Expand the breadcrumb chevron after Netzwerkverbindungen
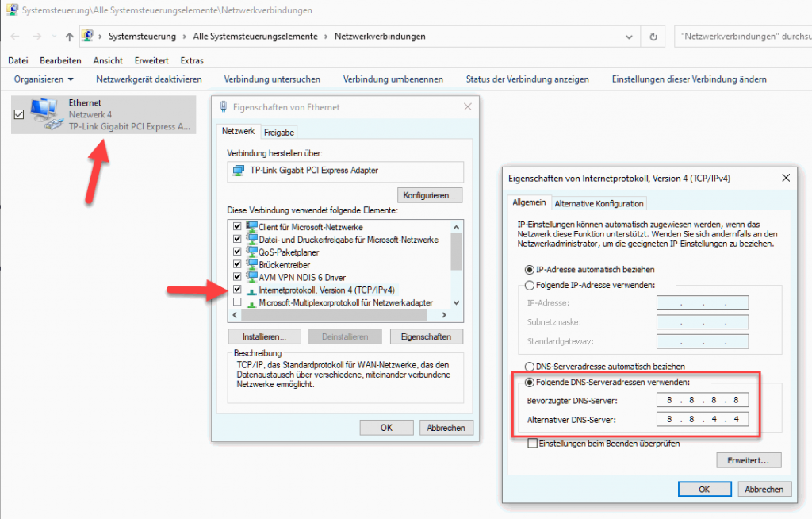 (436, 36)
